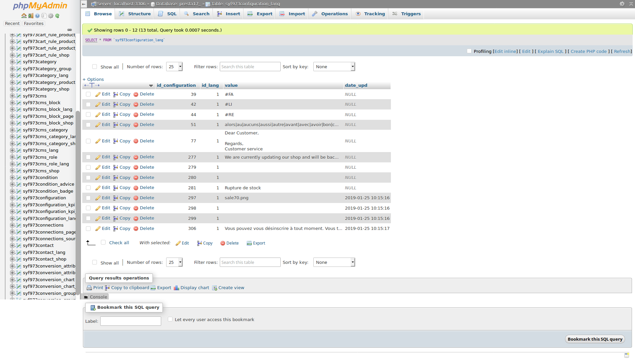635x364 pixels.
Task: Select checkbox for row id_configuration 51
Action: (88, 125)
